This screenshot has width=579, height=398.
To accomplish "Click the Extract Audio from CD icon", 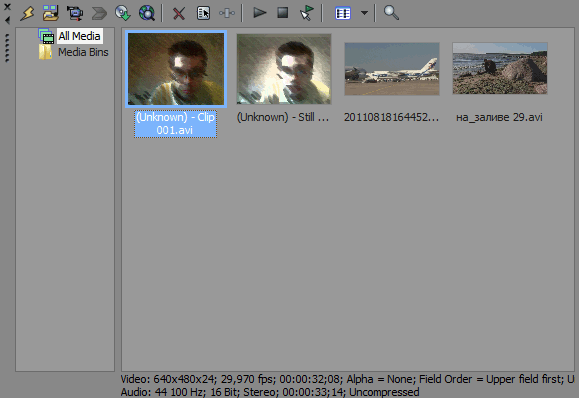I will tap(123, 13).
